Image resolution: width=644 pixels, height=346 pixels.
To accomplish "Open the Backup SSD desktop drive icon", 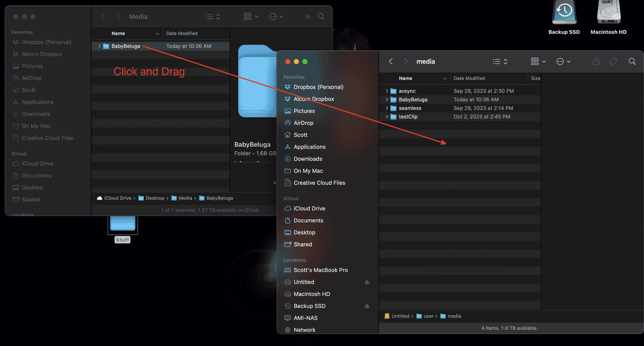I will [564, 13].
